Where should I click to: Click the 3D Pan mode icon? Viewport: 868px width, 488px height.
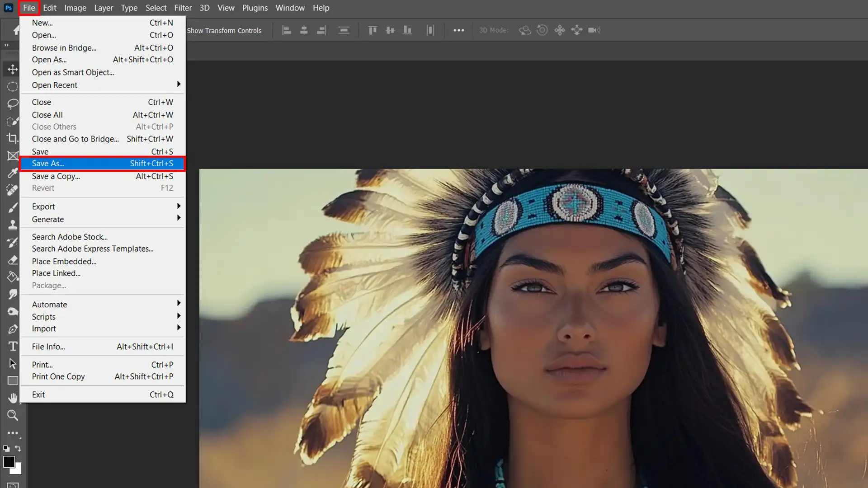pos(560,30)
